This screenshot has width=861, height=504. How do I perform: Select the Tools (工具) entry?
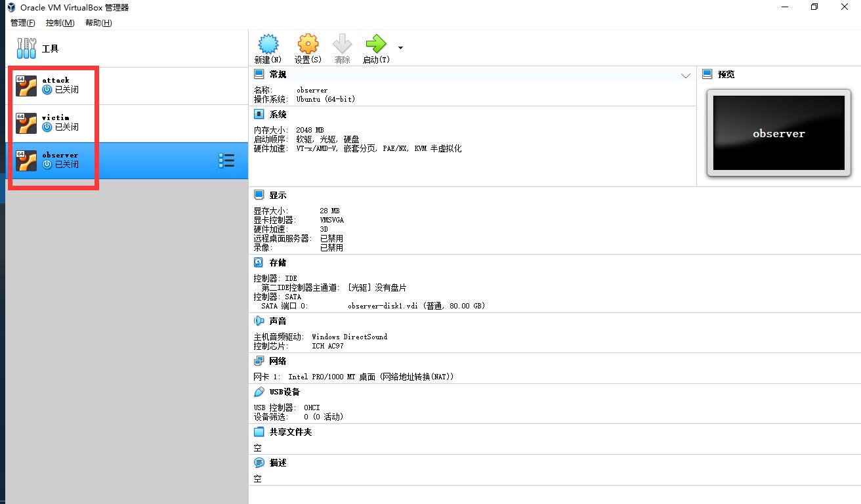pos(127,49)
